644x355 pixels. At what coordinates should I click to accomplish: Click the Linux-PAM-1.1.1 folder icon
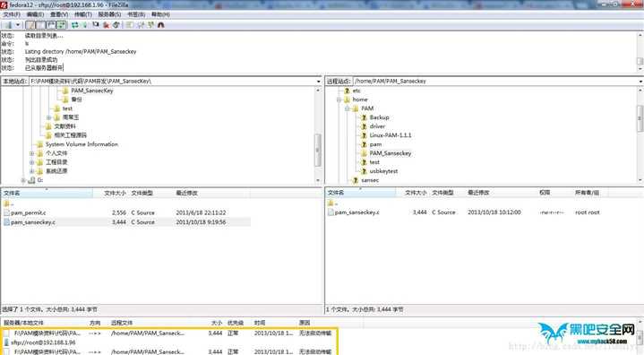point(364,135)
